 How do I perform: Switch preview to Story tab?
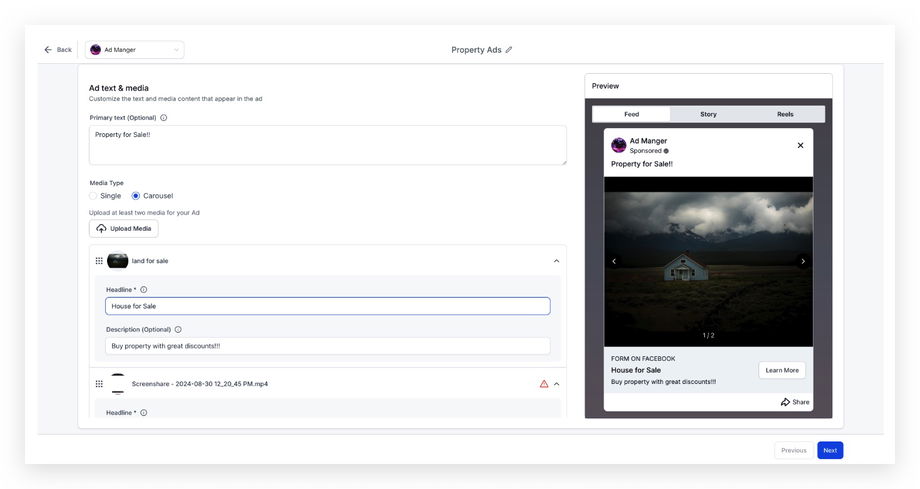pyautogui.click(x=708, y=114)
